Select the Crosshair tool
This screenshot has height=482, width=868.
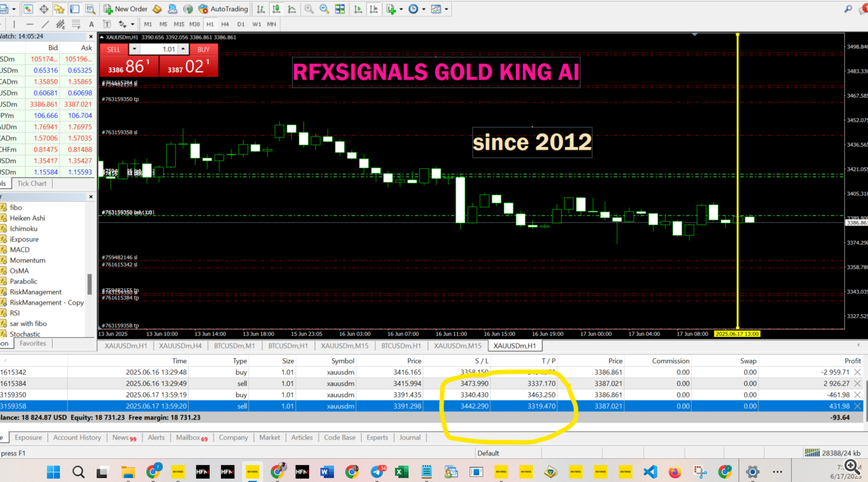[x=44, y=9]
